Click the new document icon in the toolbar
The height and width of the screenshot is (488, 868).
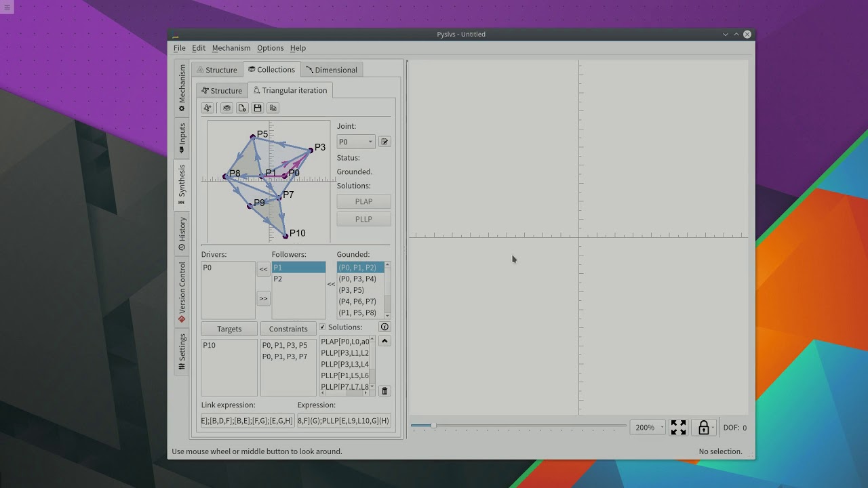(x=242, y=108)
